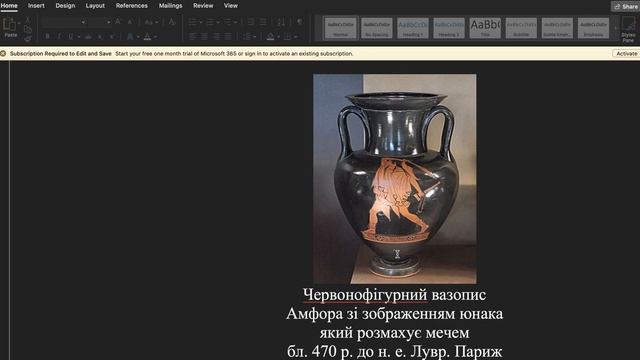Toggle paragraph marks display
The image size is (640, 360).
(300, 22)
